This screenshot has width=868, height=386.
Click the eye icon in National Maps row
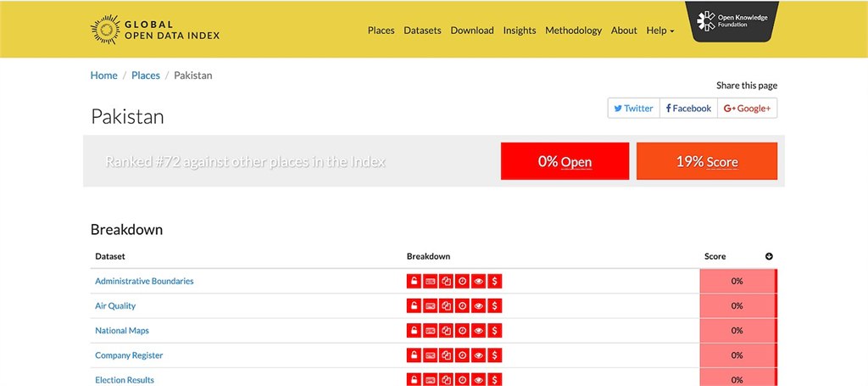click(479, 331)
